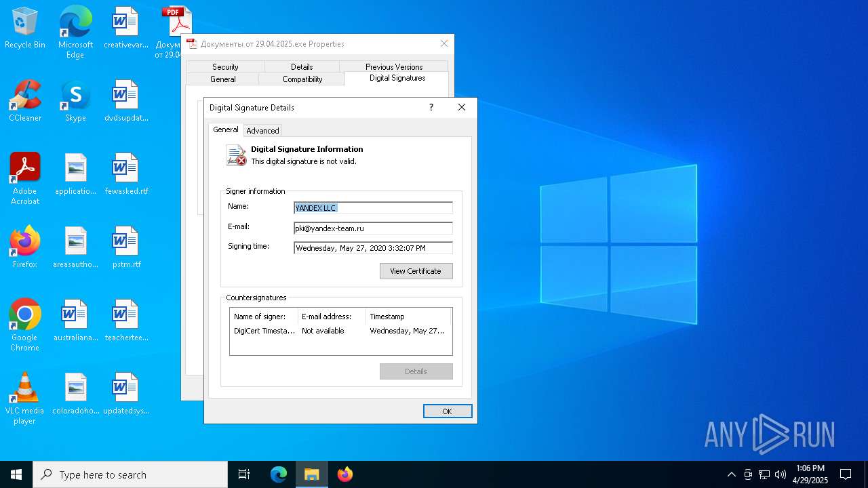The width and height of the screenshot is (868, 488).
Task: Open the Compatibility tab
Action: tap(302, 79)
